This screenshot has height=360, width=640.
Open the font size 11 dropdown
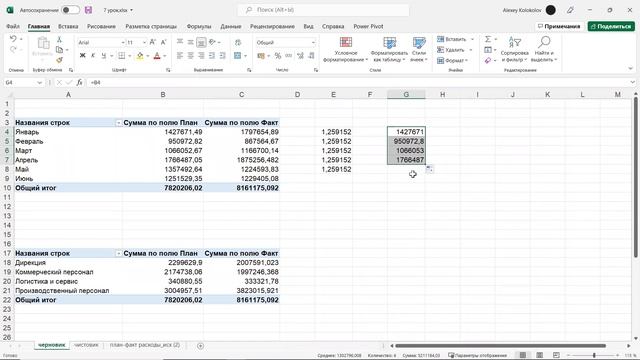coord(144,42)
